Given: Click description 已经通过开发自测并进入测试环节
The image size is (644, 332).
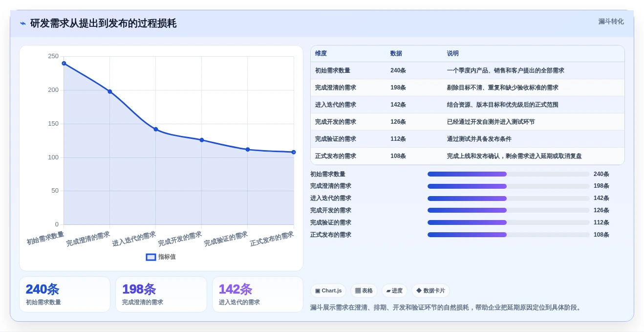Looking at the screenshot, I should point(491,122).
